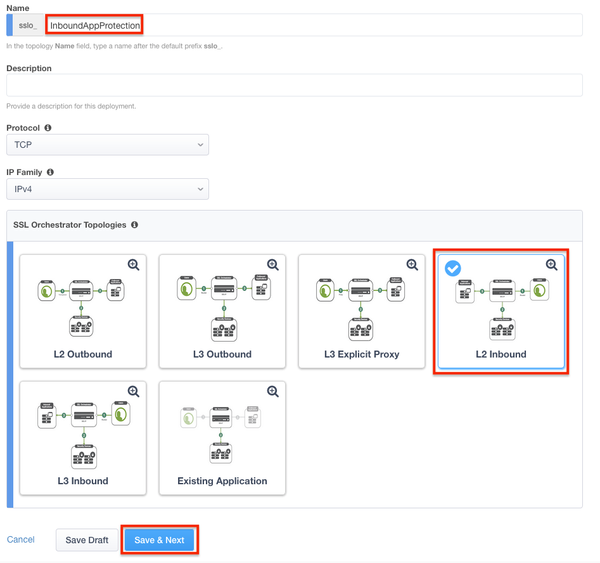Choose the L3 Outbound topology card
The width and height of the screenshot is (600, 563).
point(222,312)
